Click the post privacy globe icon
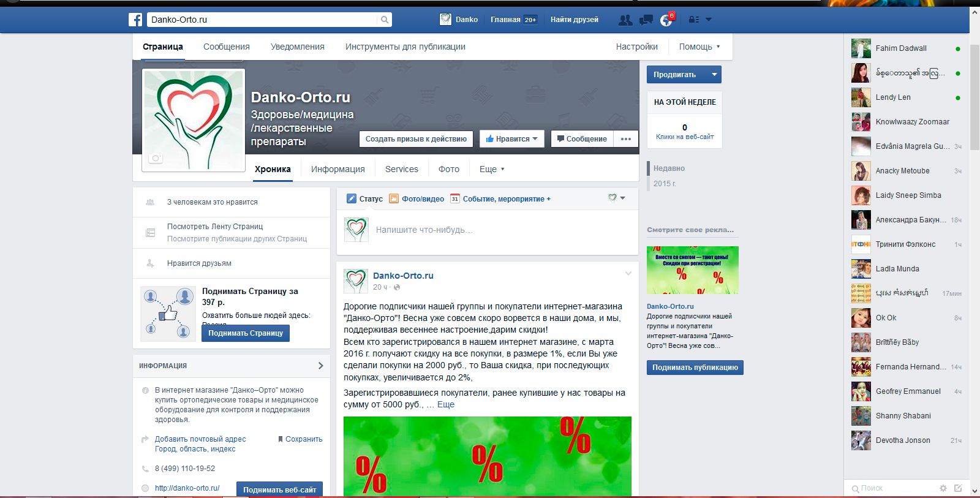 point(397,287)
